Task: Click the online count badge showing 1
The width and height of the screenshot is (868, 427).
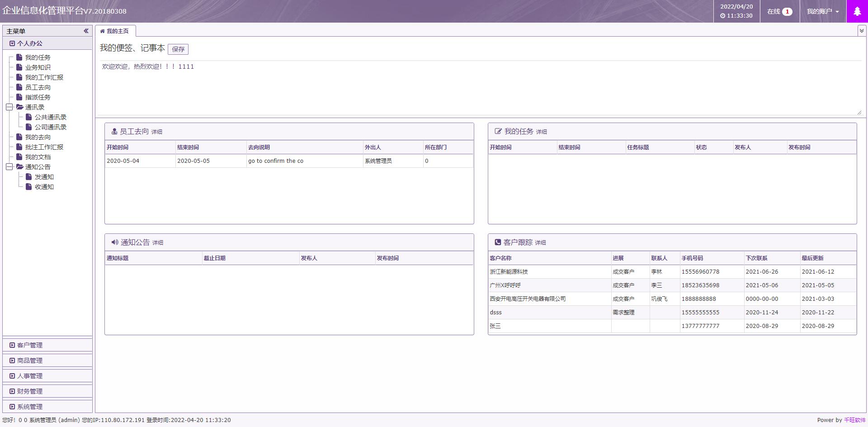Action: tap(787, 11)
